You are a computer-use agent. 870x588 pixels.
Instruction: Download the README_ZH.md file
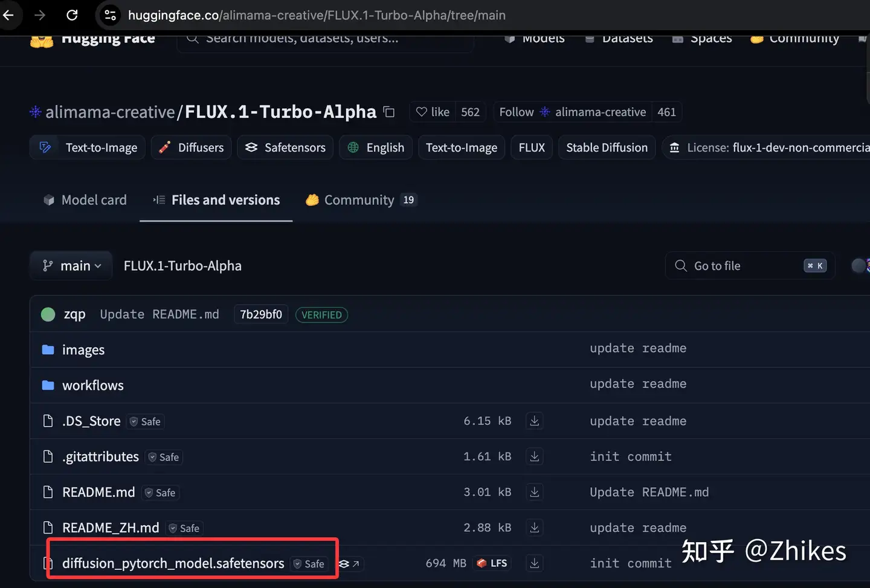[x=535, y=528]
